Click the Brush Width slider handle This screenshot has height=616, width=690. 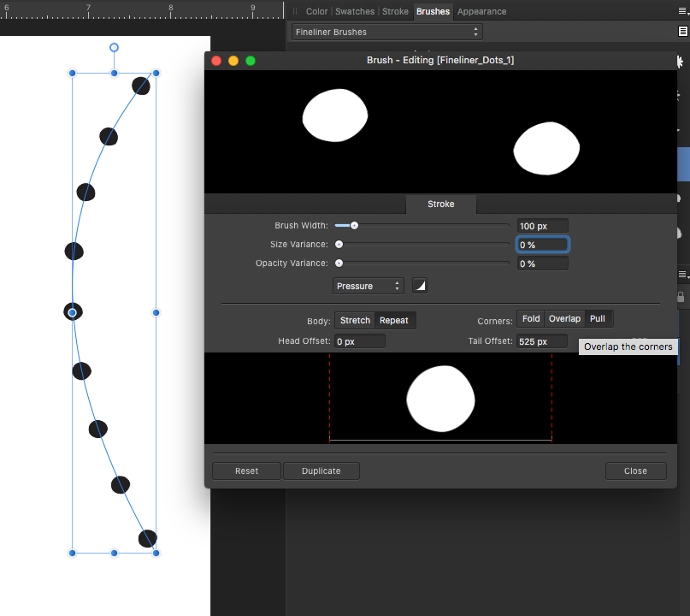point(354,225)
